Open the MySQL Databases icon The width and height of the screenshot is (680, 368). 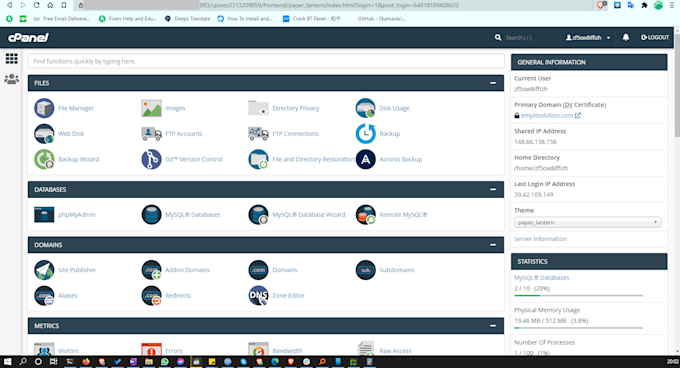[151, 215]
